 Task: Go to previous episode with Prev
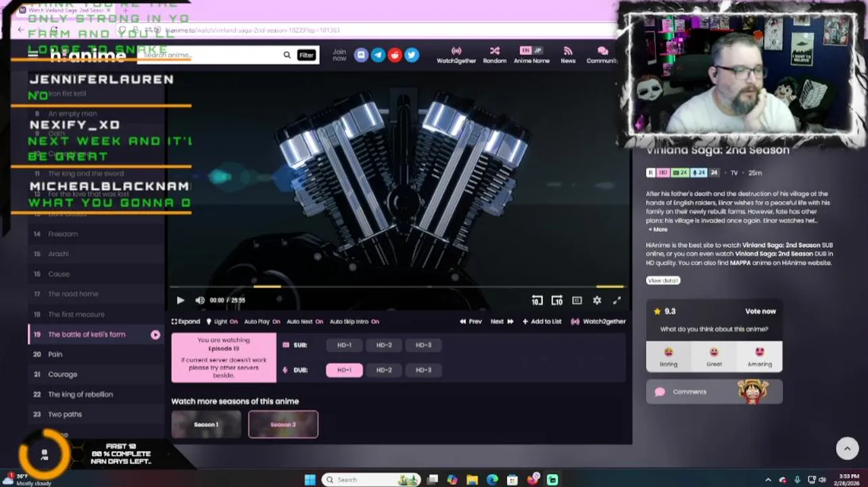click(471, 321)
